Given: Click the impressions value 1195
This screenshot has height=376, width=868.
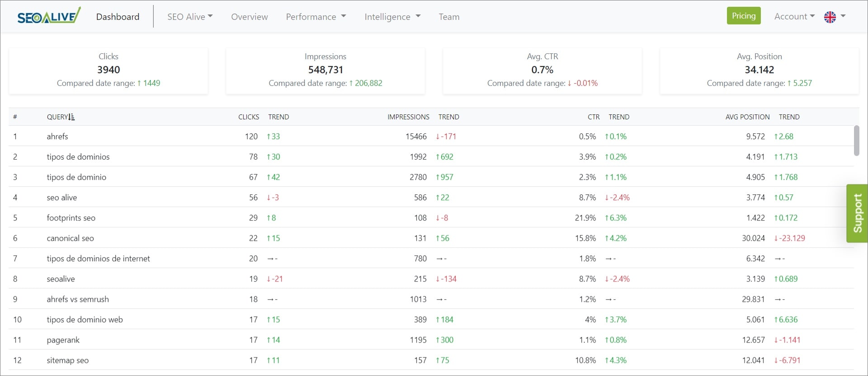Looking at the screenshot, I should 418,340.
